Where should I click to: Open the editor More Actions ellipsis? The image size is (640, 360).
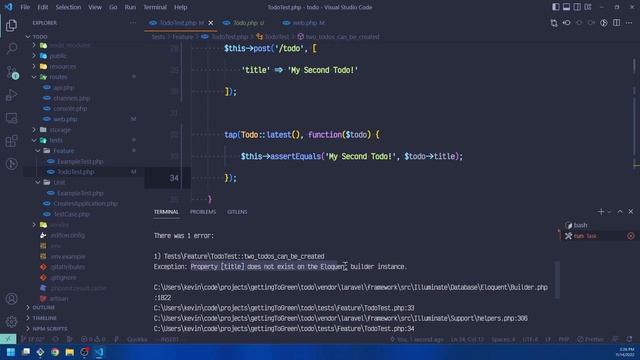629,23
